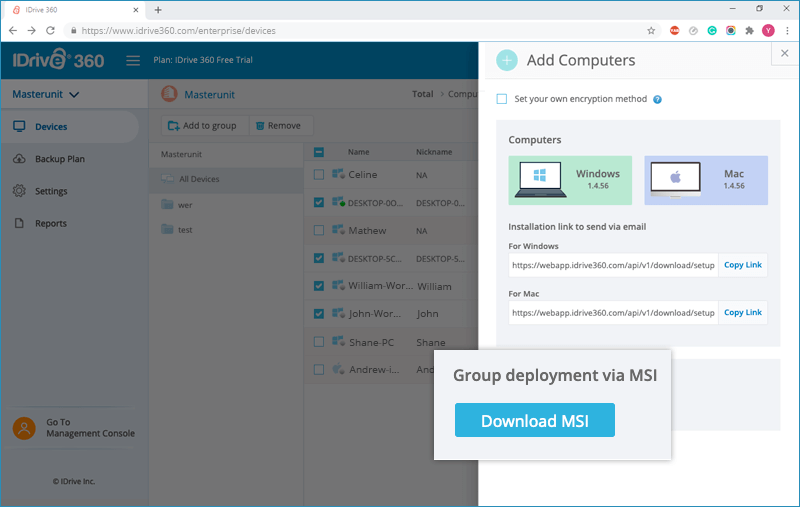800x507 pixels.
Task: Click the For Windows installation link field
Action: click(613, 265)
